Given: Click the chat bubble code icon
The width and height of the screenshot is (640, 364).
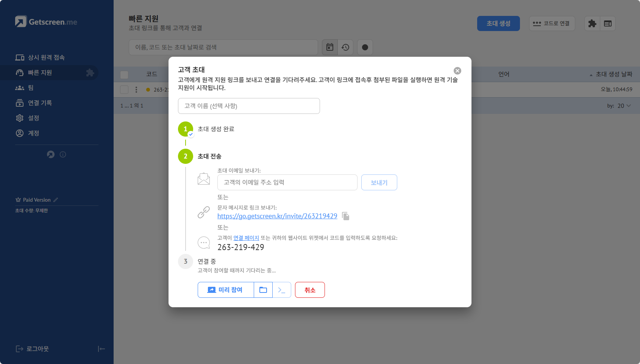Looking at the screenshot, I should tap(204, 243).
